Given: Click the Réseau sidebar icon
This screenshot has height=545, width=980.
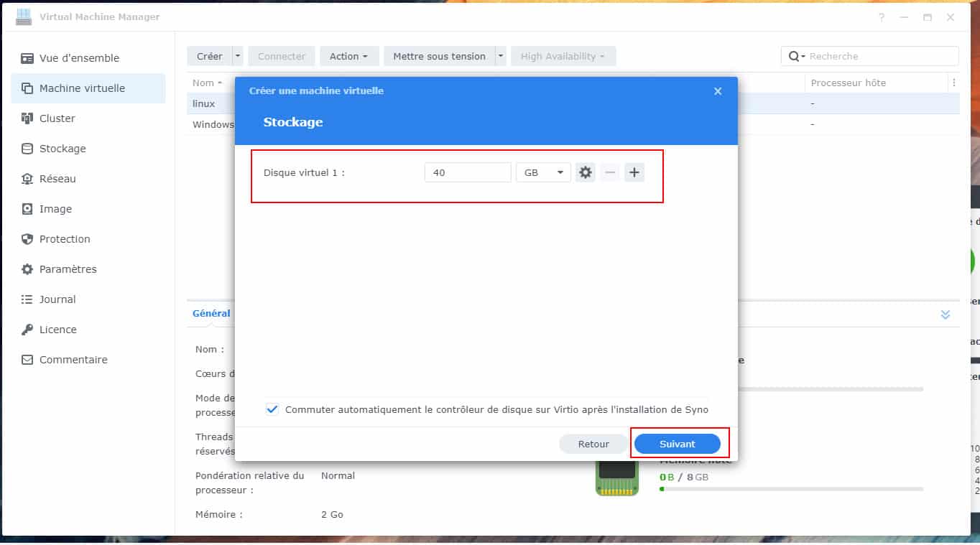Looking at the screenshot, I should pos(27,179).
